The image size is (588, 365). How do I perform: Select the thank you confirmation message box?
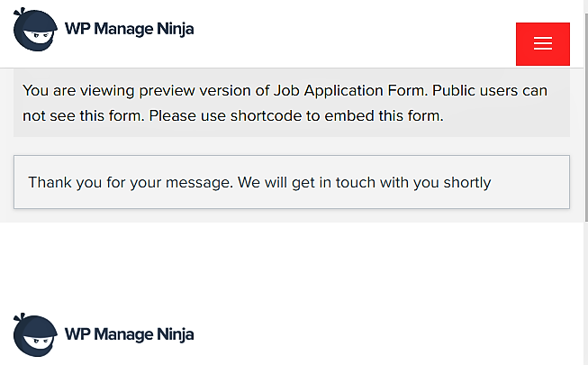click(x=292, y=182)
